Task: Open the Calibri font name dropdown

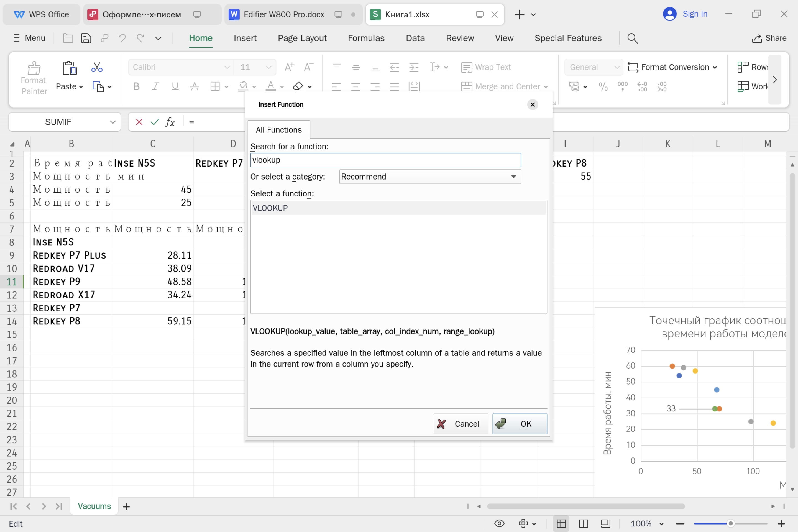Action: [x=227, y=67]
